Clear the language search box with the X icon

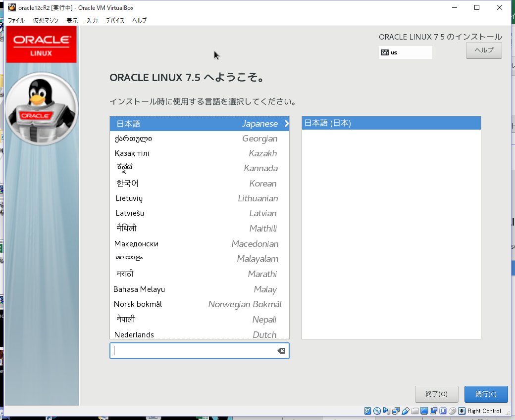click(281, 350)
